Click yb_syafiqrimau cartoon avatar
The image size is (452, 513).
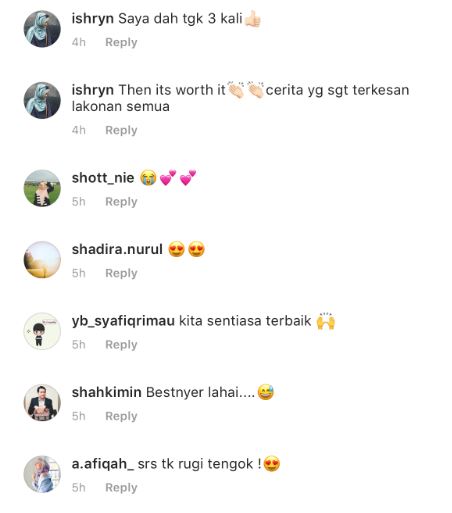pyautogui.click(x=42, y=331)
